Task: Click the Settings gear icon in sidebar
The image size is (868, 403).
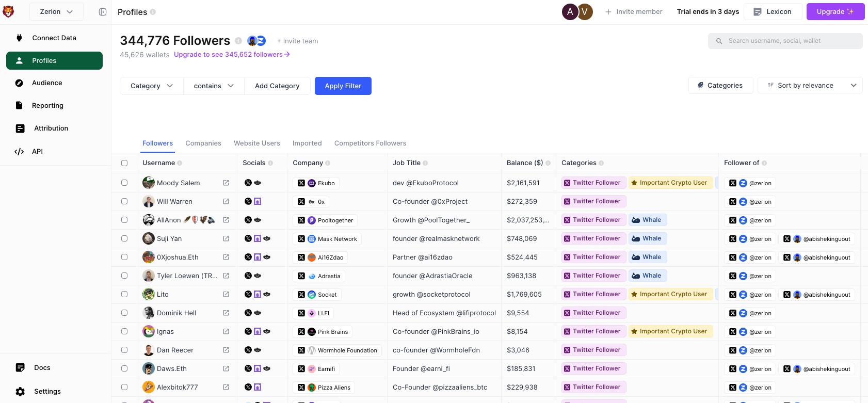Action: [x=20, y=392]
